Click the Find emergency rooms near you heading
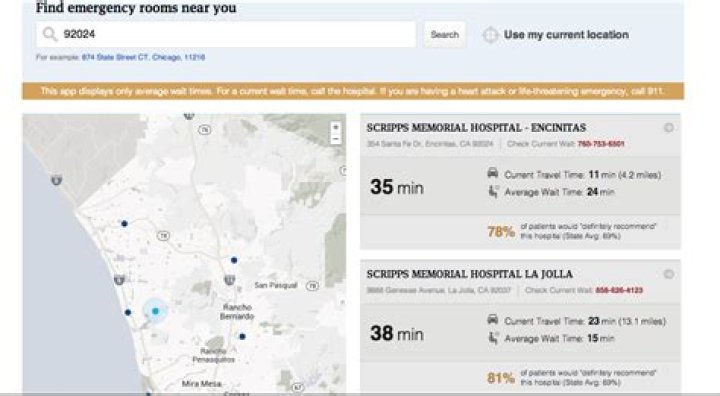Screen dimensions: 720x396 point(136,7)
